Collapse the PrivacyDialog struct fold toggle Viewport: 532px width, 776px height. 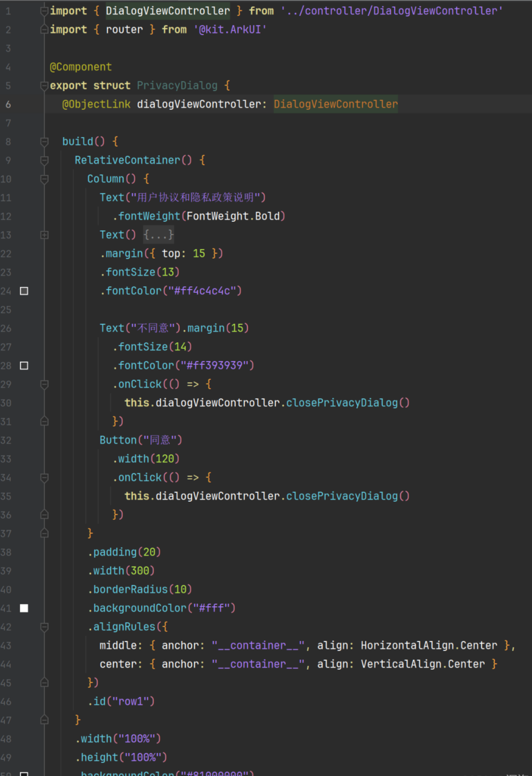pos(45,86)
